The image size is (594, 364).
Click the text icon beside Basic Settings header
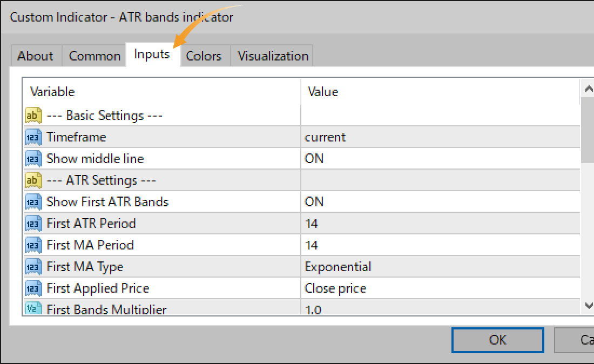point(32,115)
